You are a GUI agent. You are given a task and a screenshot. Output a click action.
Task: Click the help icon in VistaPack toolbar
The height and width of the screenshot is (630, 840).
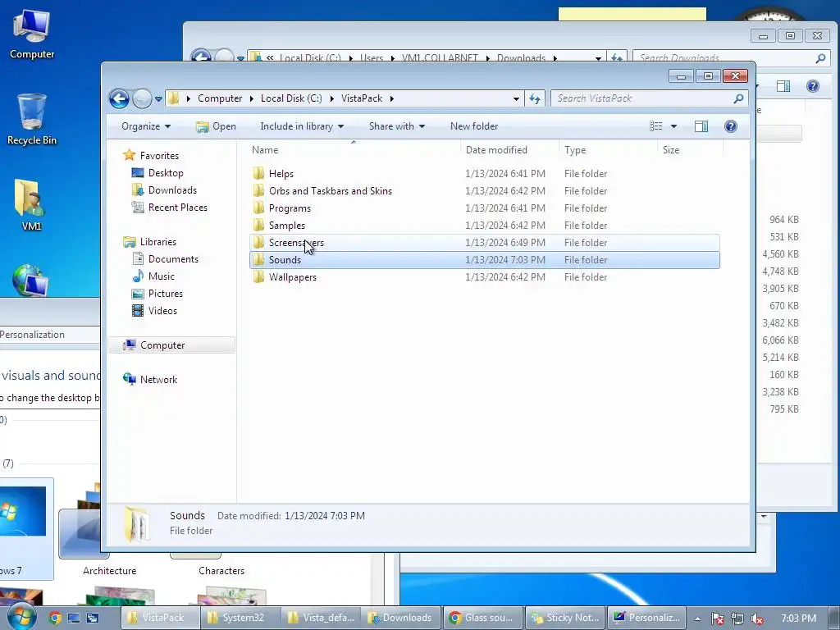[730, 126]
